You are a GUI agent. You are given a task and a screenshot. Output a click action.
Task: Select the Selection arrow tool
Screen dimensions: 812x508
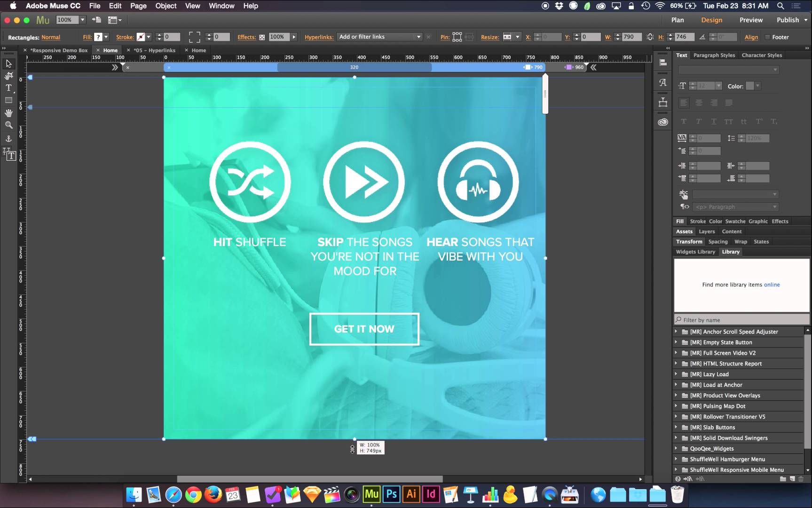coord(8,63)
